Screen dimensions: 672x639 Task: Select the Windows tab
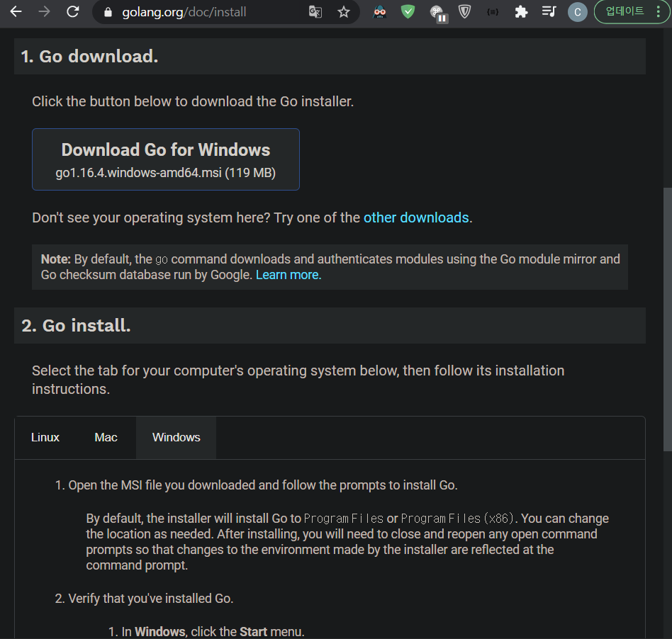[176, 438]
